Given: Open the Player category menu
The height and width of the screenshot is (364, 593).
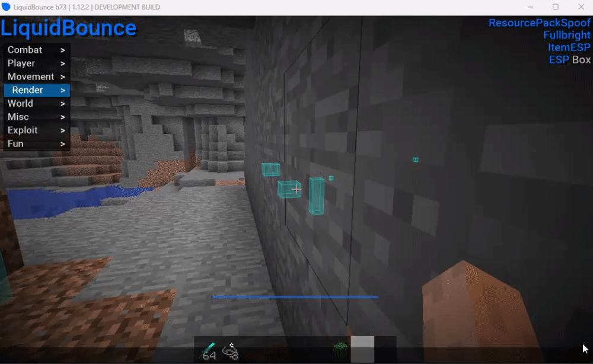Looking at the screenshot, I should [37, 63].
